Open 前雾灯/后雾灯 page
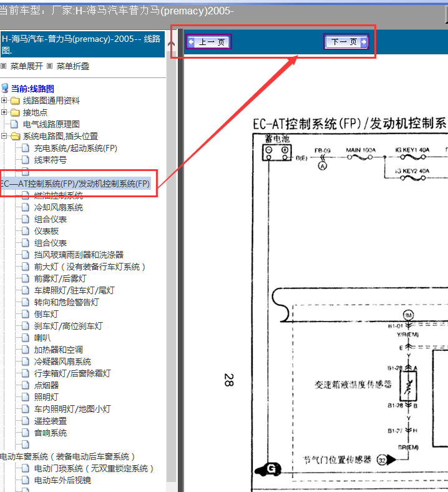This screenshot has width=448, height=492. [x=60, y=278]
